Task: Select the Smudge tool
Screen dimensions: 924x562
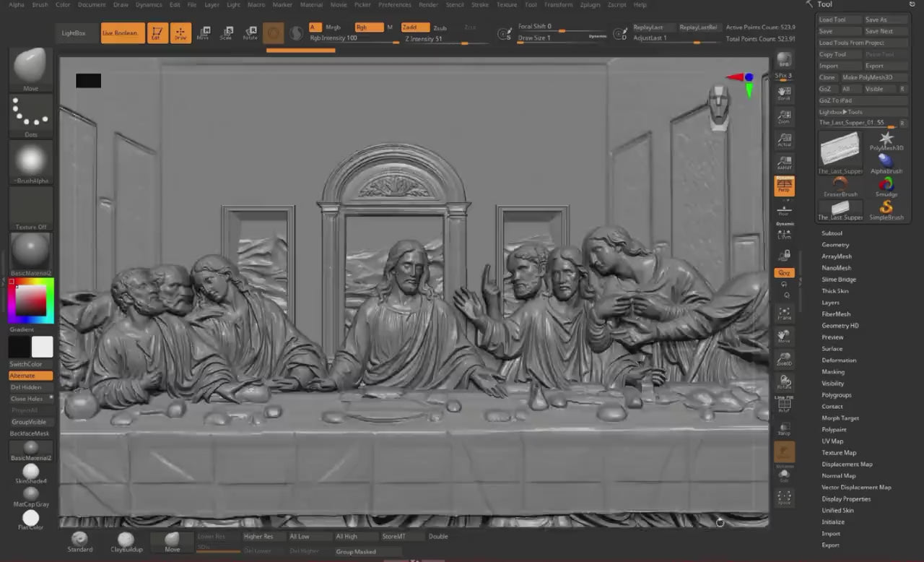Action: (886, 187)
